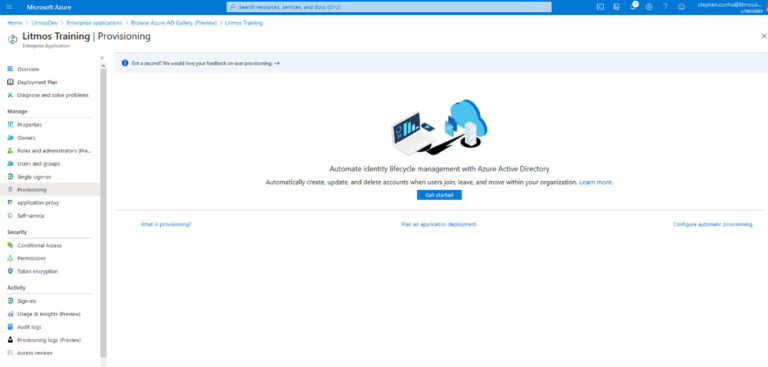
Task: Click the Token encryption shield icon
Action: 10,271
